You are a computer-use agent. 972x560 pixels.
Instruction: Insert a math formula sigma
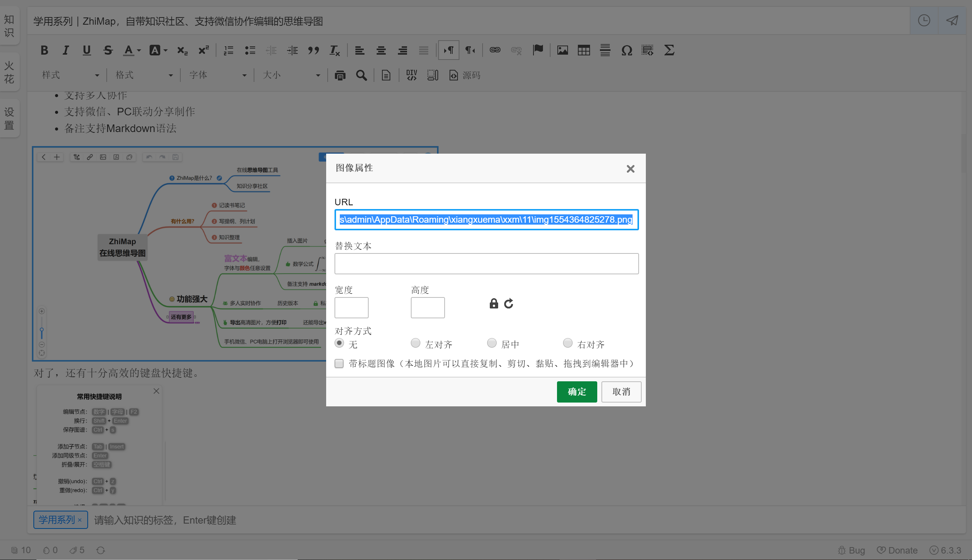[669, 50]
